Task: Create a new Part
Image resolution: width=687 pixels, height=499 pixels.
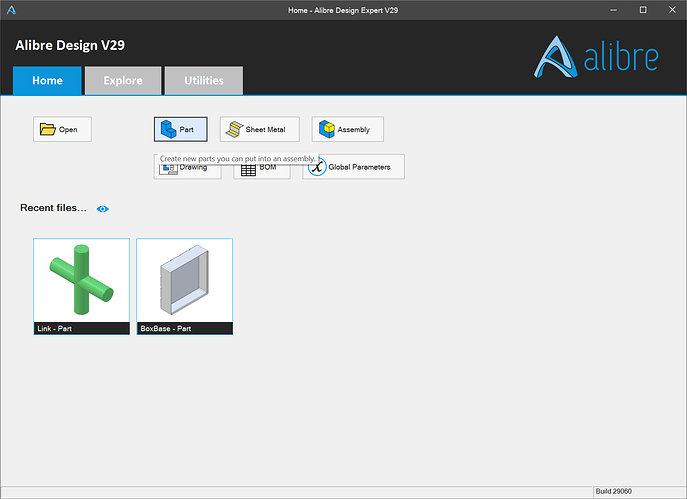Action: tap(181, 129)
